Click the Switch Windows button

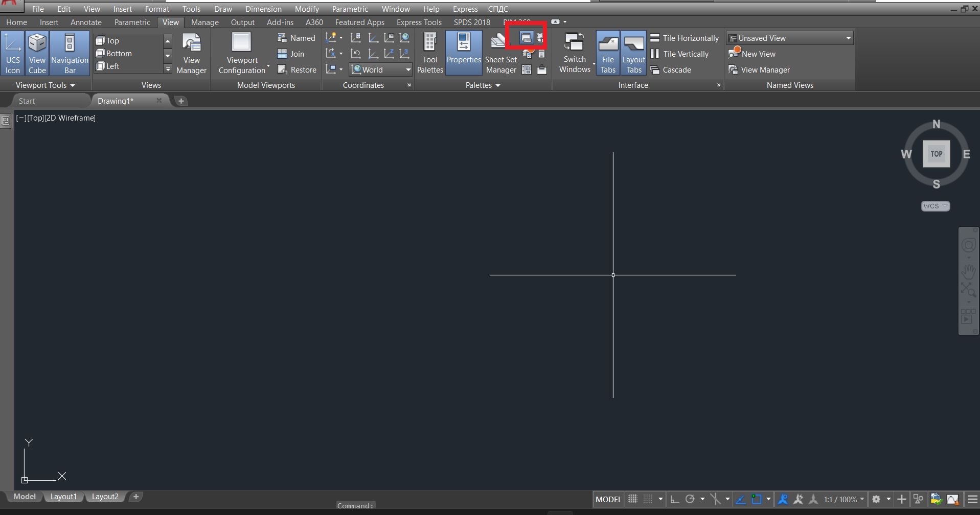coord(575,53)
